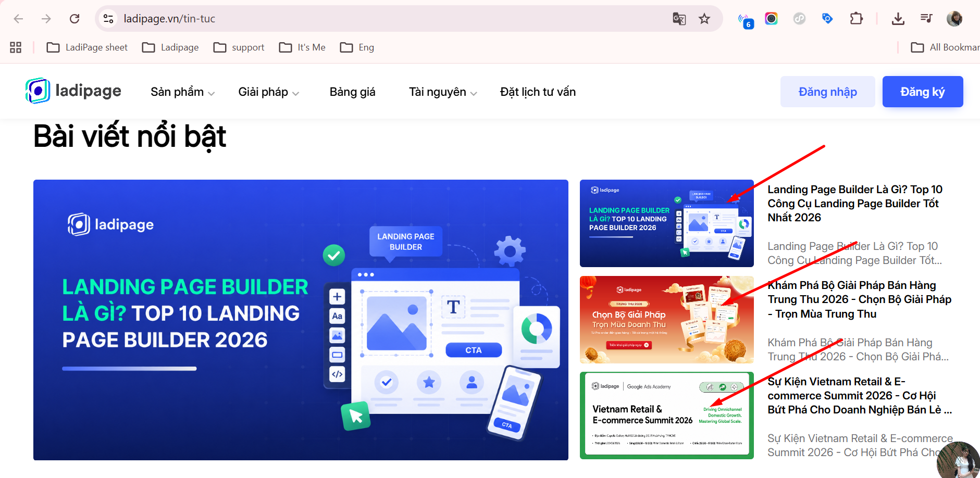Open the Landing Page Builder 2026 small thumbnail
The width and height of the screenshot is (980, 478).
(667, 223)
